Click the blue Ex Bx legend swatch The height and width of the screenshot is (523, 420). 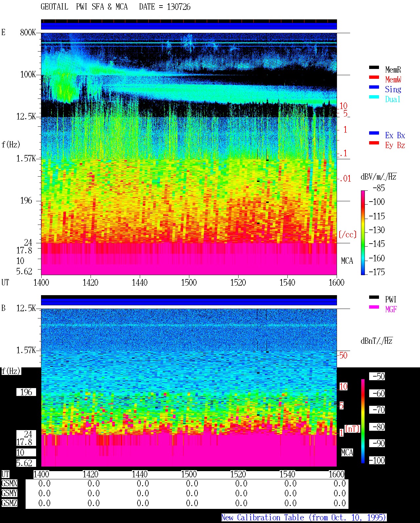(x=374, y=133)
